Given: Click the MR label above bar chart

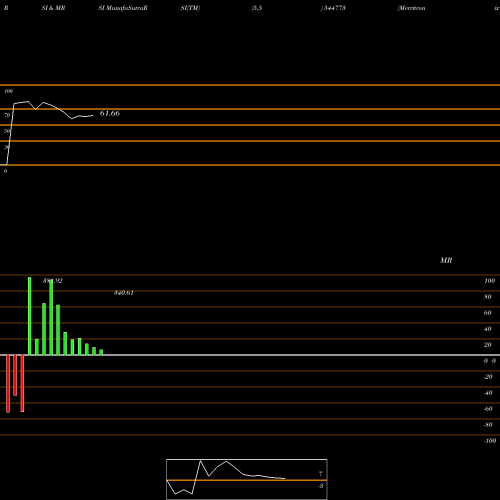Looking at the screenshot, I should click(446, 260).
